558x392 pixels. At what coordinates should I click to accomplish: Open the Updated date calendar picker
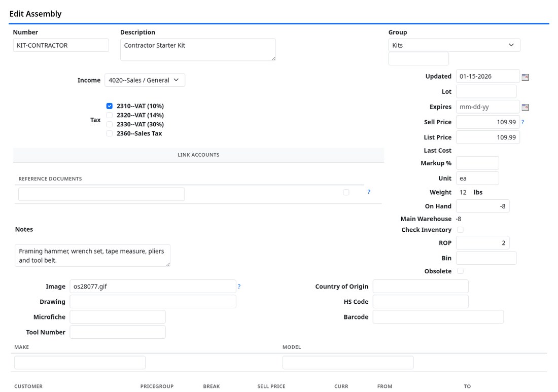pos(525,77)
